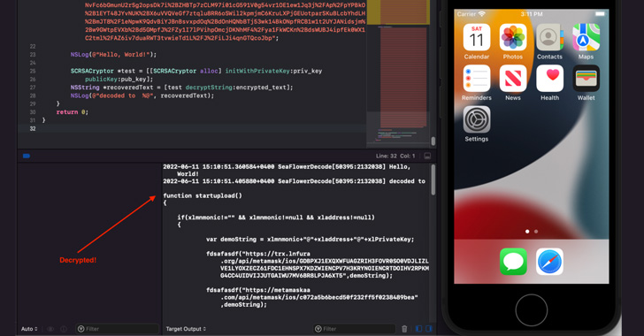644x336 pixels.
Task: Tap the Contacts app icon
Action: click(x=549, y=37)
